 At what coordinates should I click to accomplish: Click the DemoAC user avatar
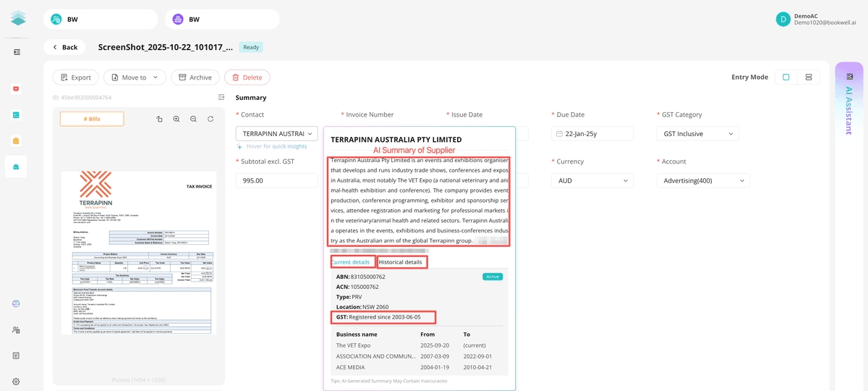point(783,20)
